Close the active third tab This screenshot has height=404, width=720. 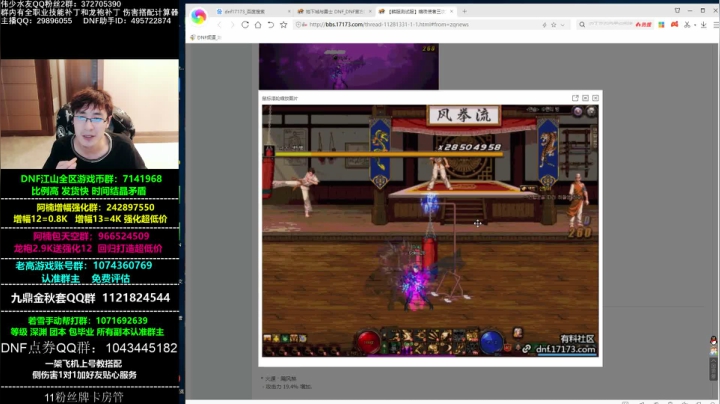pyautogui.click(x=451, y=11)
